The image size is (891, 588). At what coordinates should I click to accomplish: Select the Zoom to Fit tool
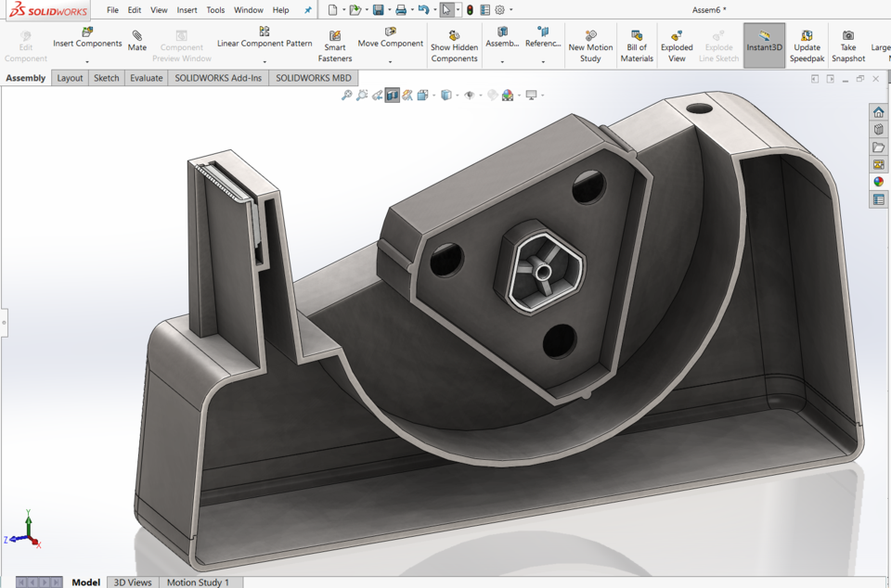(346, 94)
